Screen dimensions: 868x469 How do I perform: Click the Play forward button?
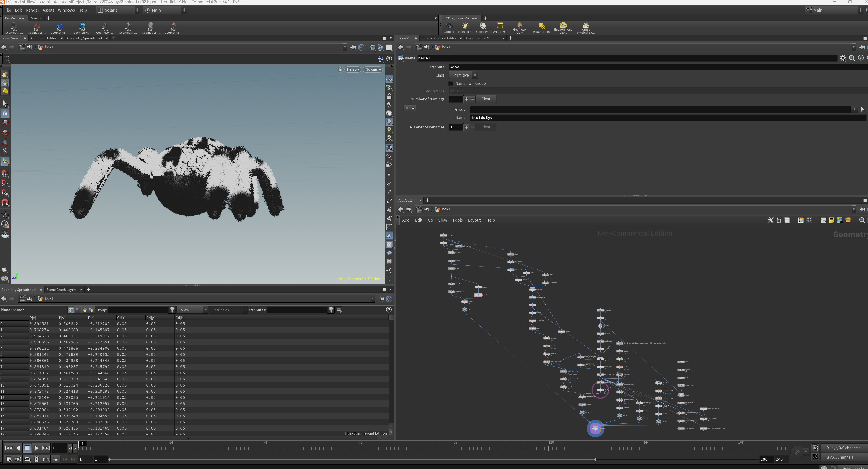[x=36, y=448]
